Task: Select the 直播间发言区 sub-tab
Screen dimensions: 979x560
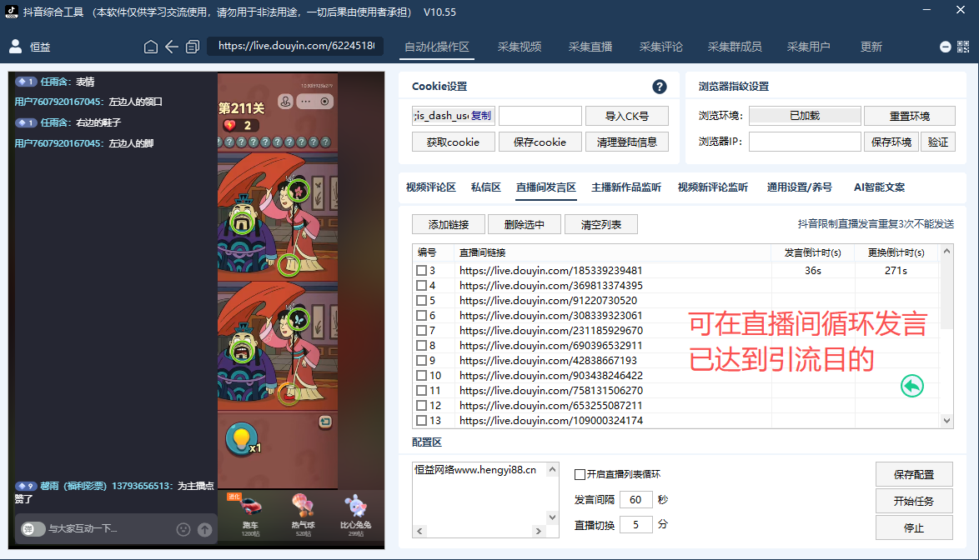Action: [x=545, y=187]
